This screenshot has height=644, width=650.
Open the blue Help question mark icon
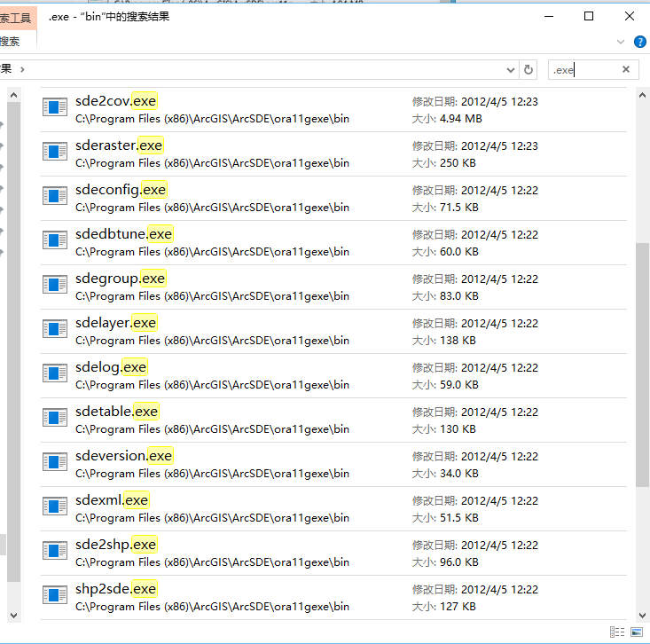[x=639, y=42]
